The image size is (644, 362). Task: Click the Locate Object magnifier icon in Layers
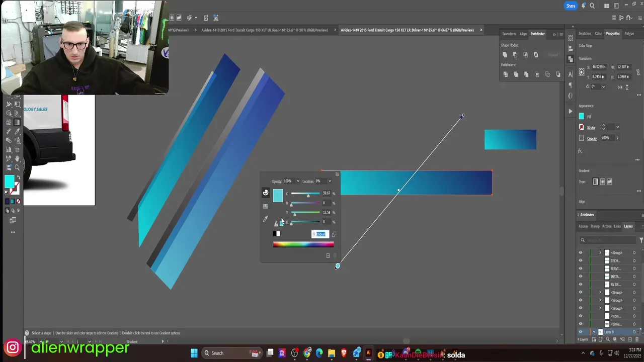pos(608,339)
